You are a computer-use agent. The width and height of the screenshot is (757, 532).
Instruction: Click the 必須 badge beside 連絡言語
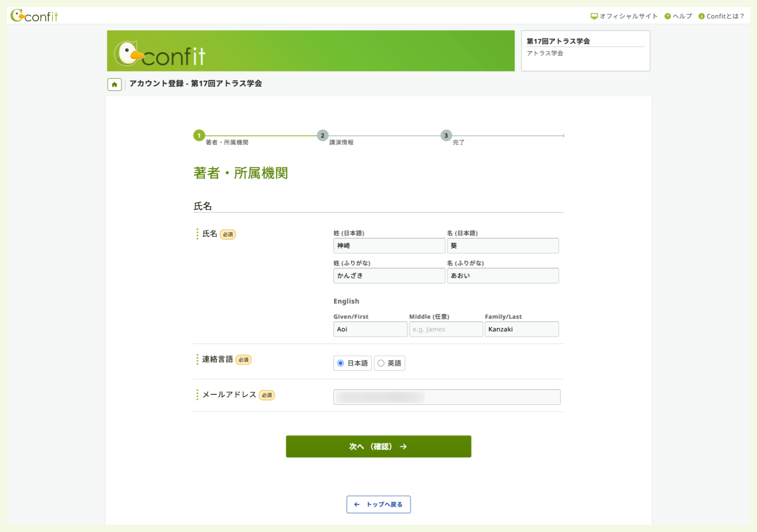click(x=243, y=360)
